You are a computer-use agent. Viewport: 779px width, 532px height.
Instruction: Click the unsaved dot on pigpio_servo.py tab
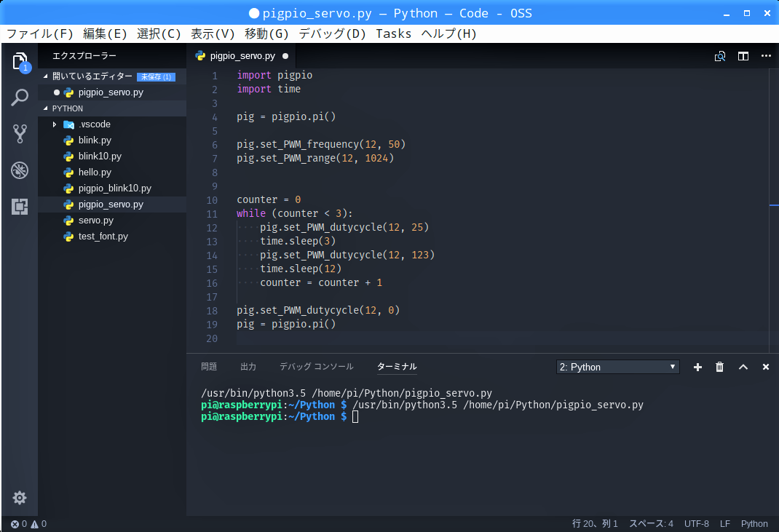285,56
